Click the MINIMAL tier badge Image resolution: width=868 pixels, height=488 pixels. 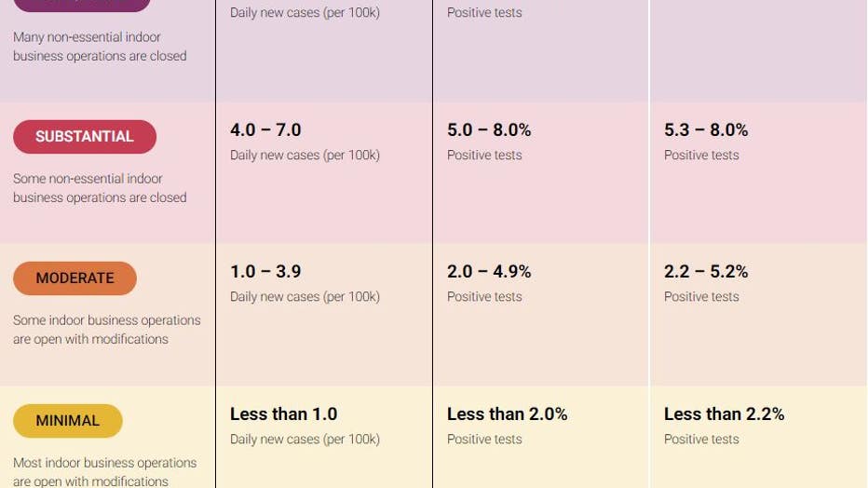click(68, 421)
